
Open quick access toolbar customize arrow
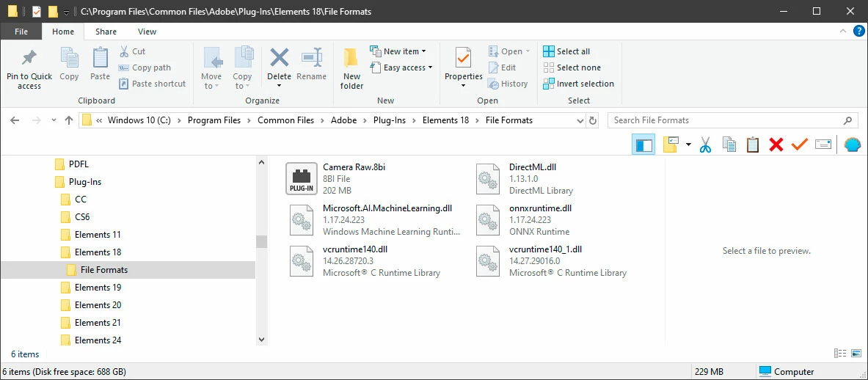click(66, 11)
